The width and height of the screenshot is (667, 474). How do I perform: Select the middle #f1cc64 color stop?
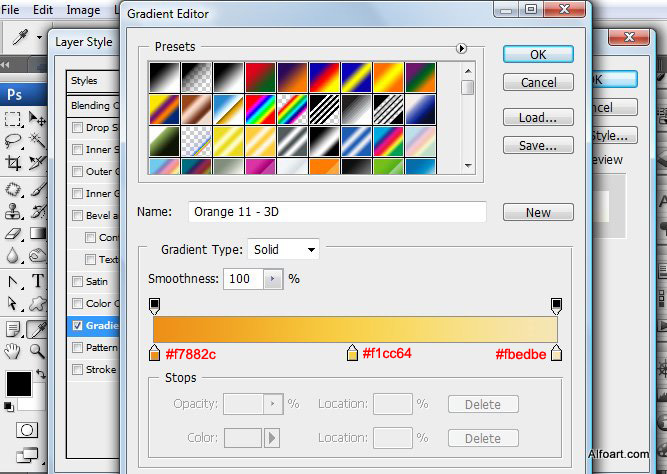point(352,353)
